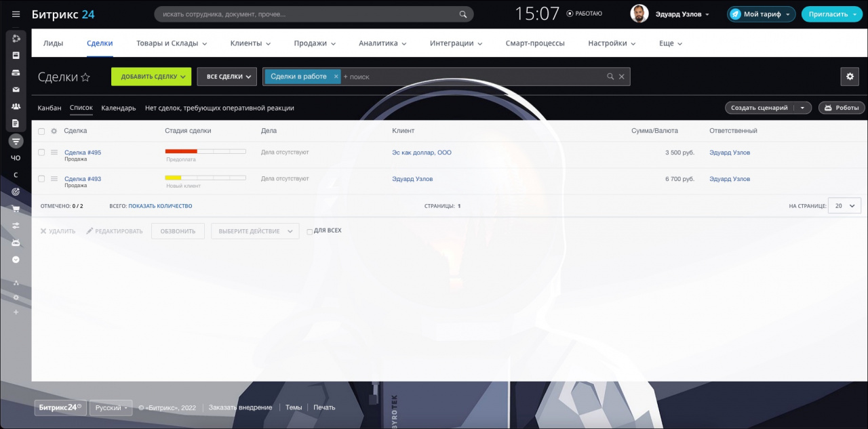Click the CRM funnel icon in sidebar

click(x=16, y=141)
